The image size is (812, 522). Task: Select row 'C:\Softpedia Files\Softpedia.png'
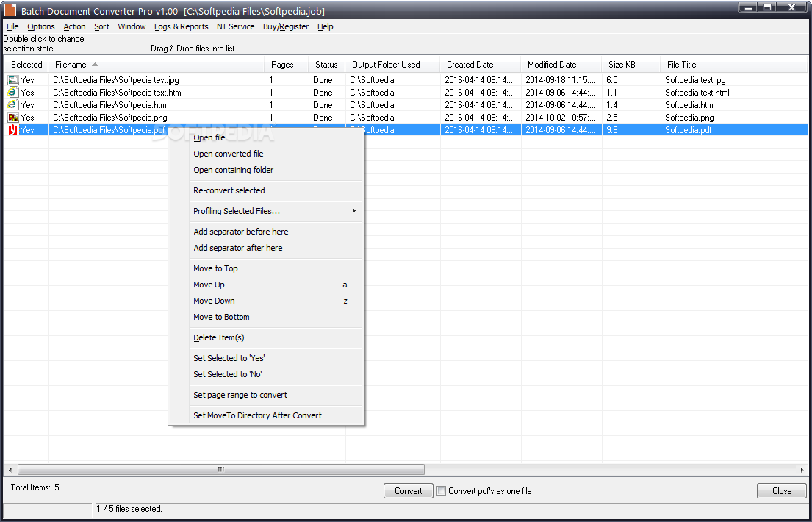[406, 118]
